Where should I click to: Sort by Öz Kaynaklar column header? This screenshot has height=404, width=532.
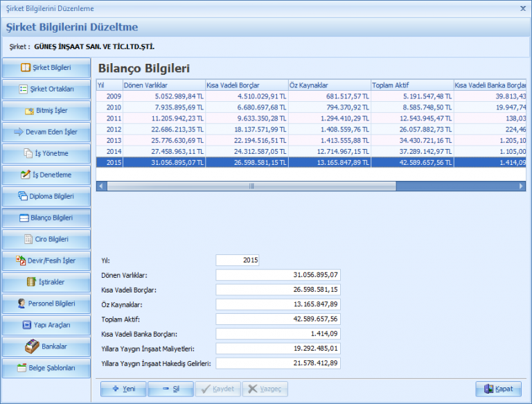329,85
